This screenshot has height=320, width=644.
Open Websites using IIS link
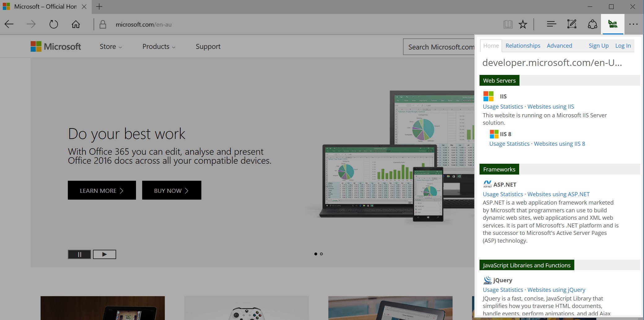[551, 107]
